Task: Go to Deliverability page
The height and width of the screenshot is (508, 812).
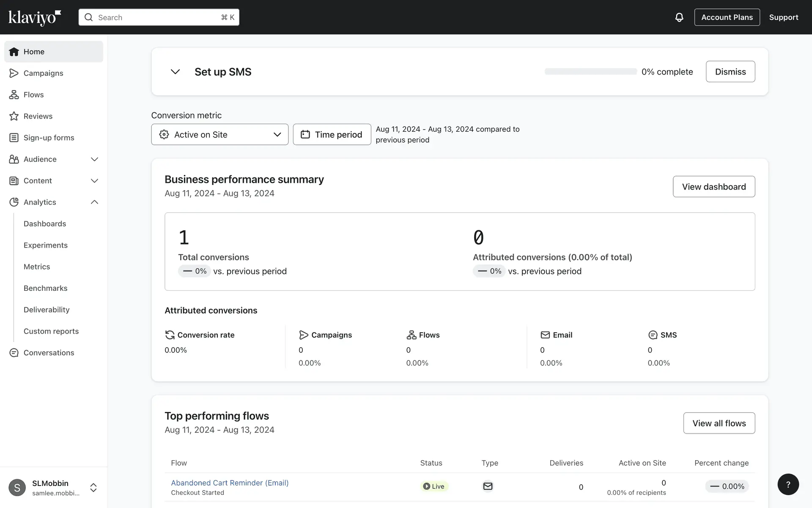Action: [47, 309]
